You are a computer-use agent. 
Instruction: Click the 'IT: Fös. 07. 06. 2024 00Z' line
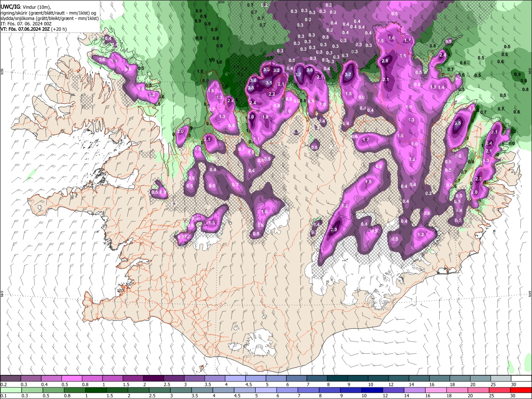[26, 24]
